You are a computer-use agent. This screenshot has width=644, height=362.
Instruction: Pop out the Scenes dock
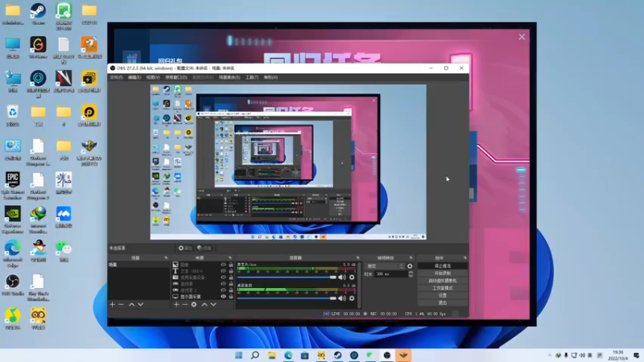166,257
